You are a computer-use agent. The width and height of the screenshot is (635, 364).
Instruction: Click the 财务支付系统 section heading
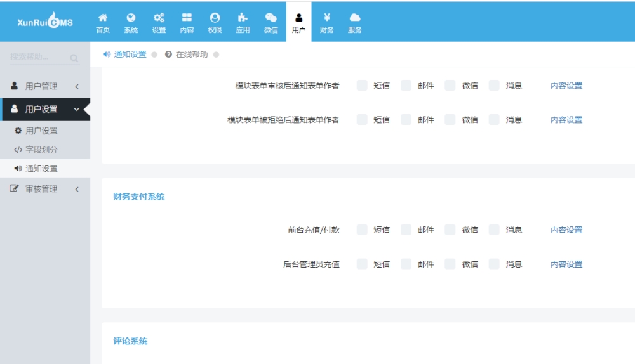click(x=139, y=197)
